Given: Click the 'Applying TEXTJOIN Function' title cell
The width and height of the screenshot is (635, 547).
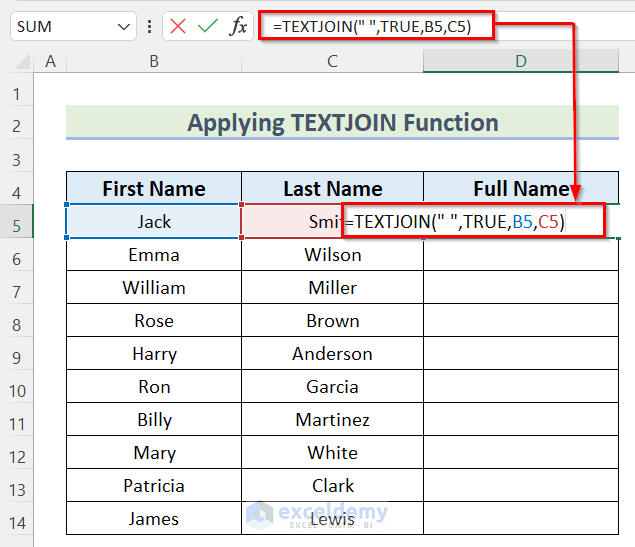Looking at the screenshot, I should 343,122.
